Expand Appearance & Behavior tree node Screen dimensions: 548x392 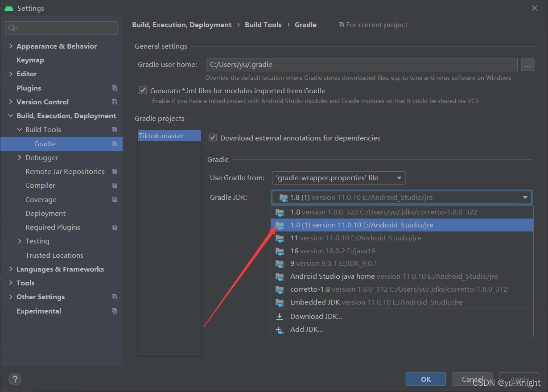coord(11,46)
